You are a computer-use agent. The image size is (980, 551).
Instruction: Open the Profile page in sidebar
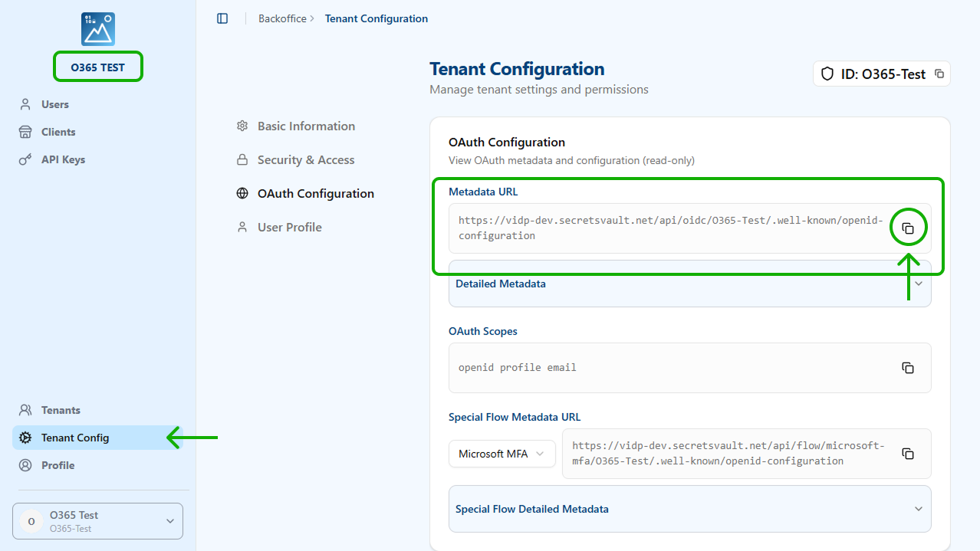(58, 465)
